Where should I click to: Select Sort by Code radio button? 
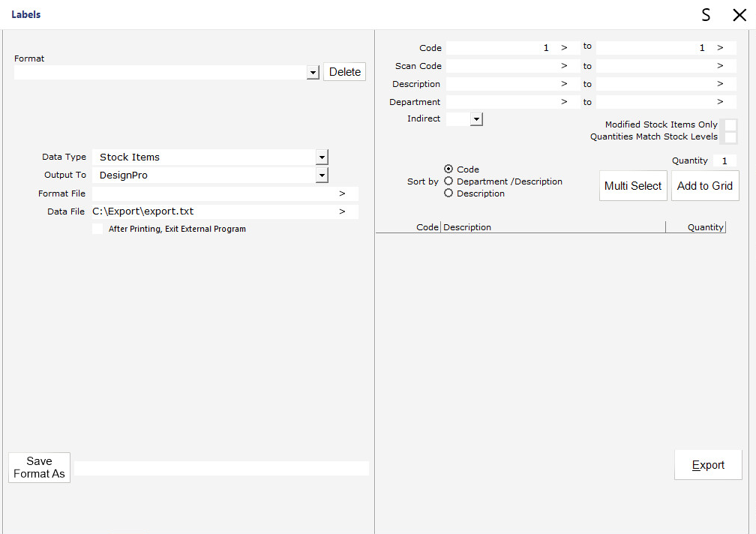pyautogui.click(x=448, y=169)
